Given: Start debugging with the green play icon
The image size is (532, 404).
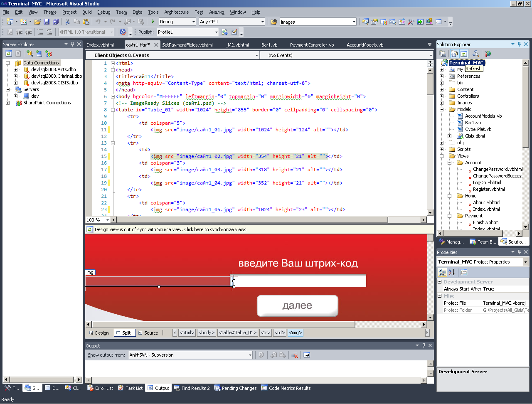Looking at the screenshot, I should [x=153, y=22].
